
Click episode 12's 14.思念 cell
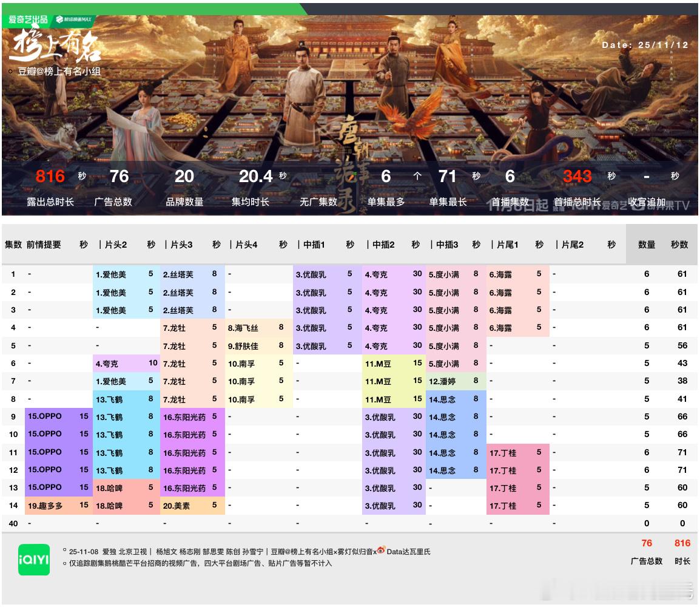click(x=456, y=470)
